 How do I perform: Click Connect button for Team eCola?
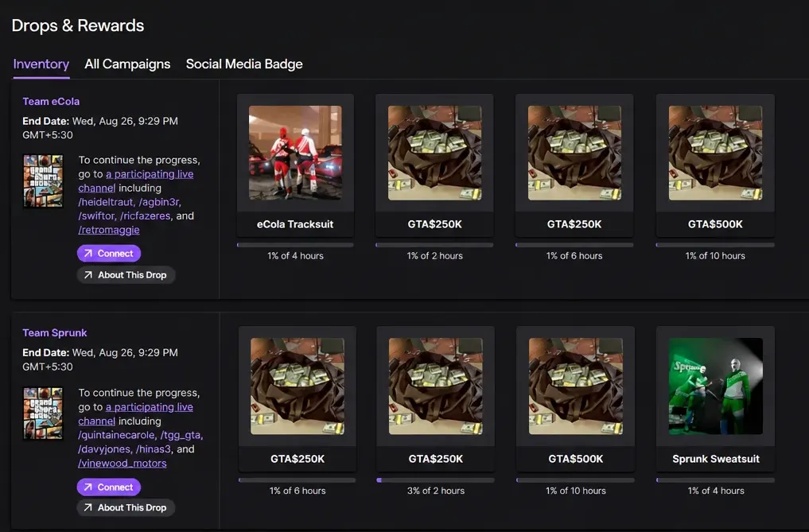109,254
